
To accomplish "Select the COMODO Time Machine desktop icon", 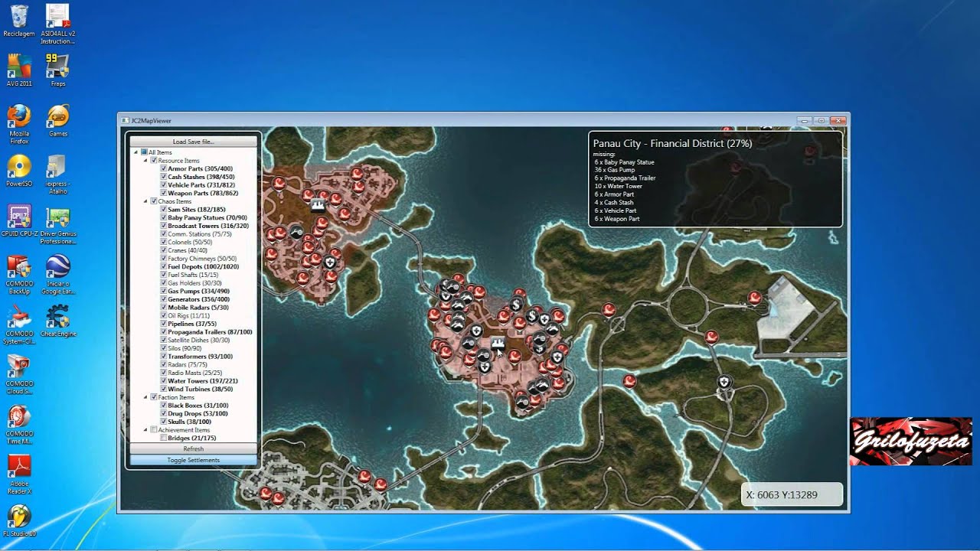I will (19, 425).
